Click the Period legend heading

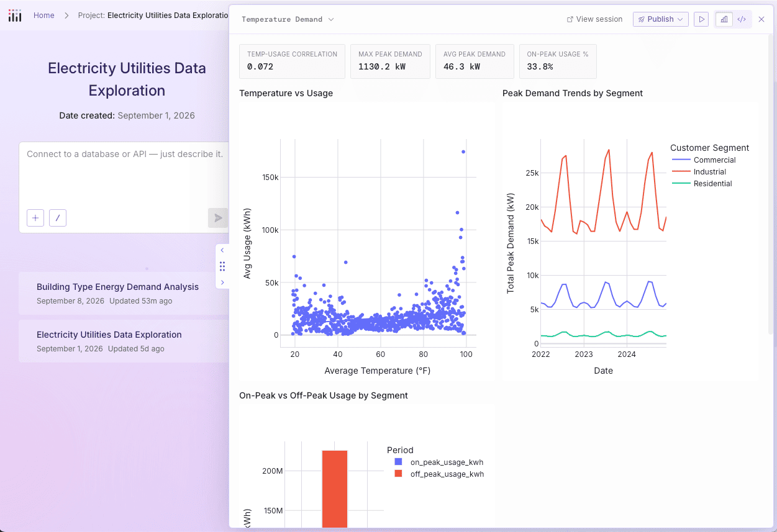coord(400,450)
